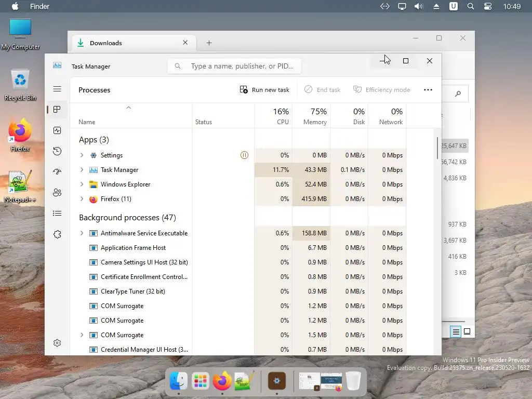The image size is (532, 399).
Task: Open Firefox from the dock
Action: pyautogui.click(x=222, y=381)
